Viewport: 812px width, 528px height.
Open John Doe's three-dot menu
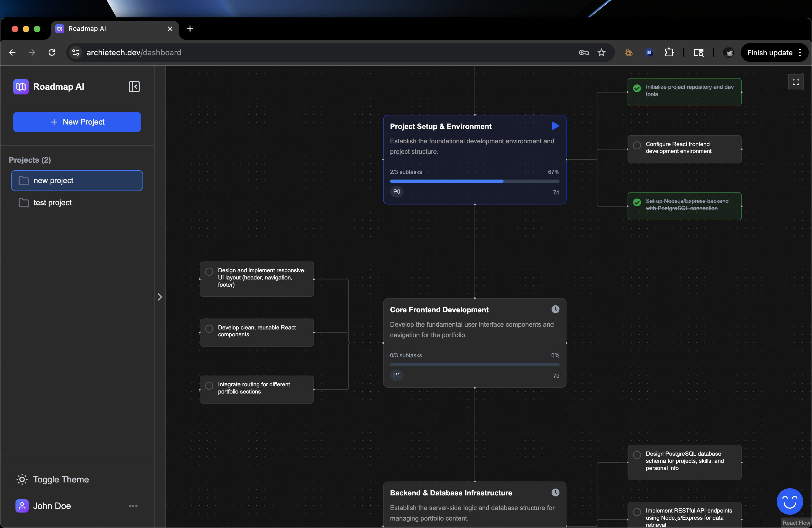coord(133,506)
